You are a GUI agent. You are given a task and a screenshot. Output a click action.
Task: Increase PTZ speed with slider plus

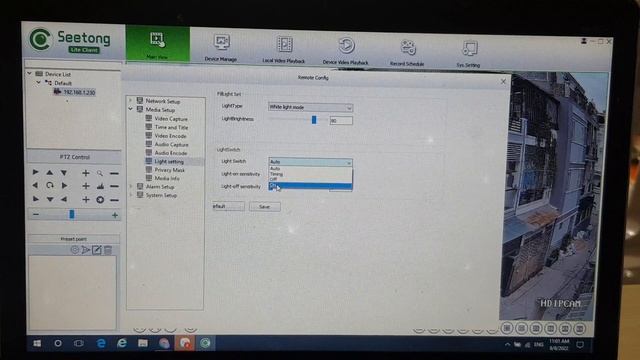point(115,215)
